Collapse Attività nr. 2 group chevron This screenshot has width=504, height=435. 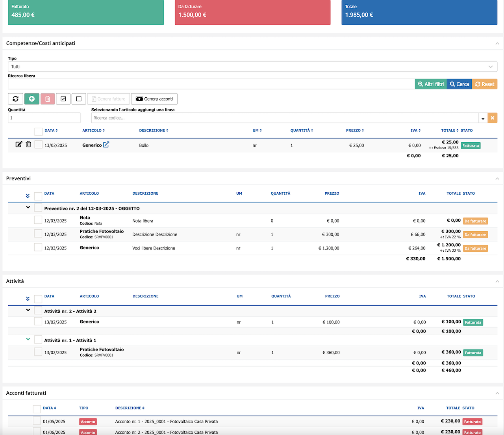[28, 310]
